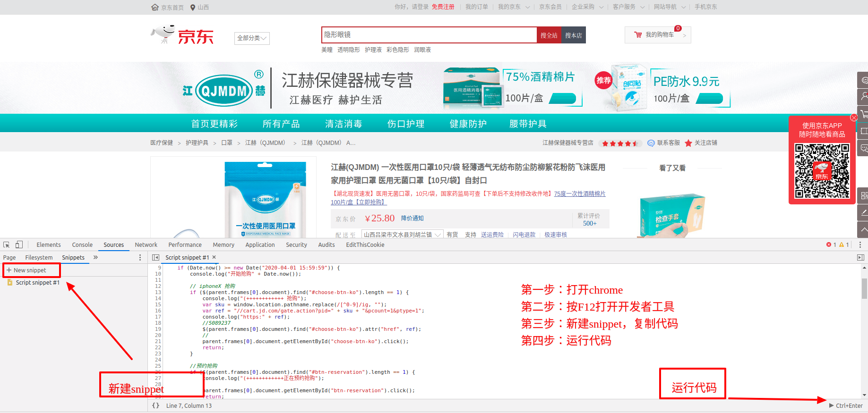The width and height of the screenshot is (868, 413).
Task: Open 我的订单 link
Action: (x=476, y=7)
